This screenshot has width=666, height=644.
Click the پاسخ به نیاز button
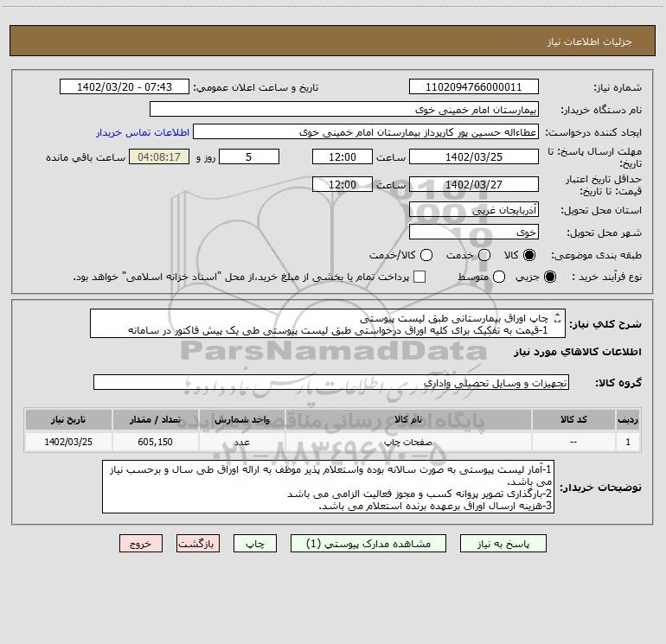click(x=503, y=544)
